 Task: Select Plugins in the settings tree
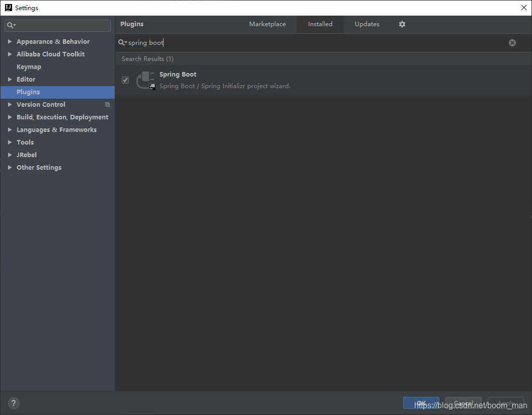[x=57, y=92]
